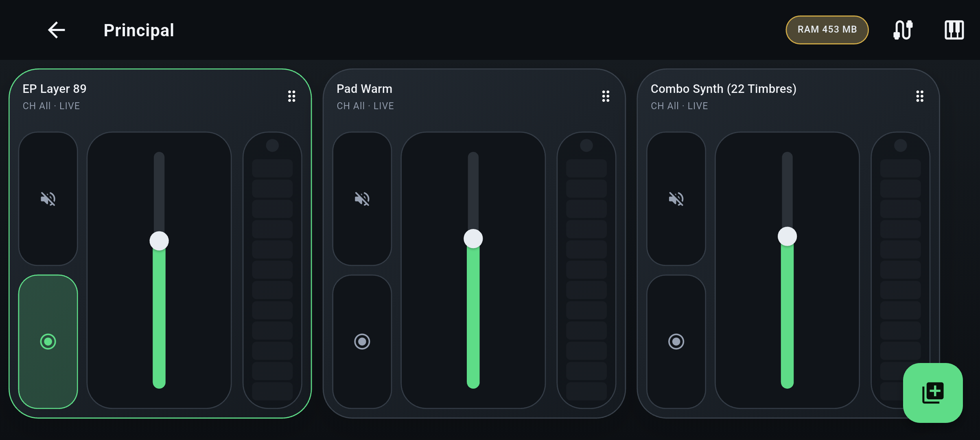This screenshot has width=980, height=440.
Task: Select the Combo Synth (22 Timbres) card
Action: click(723, 88)
